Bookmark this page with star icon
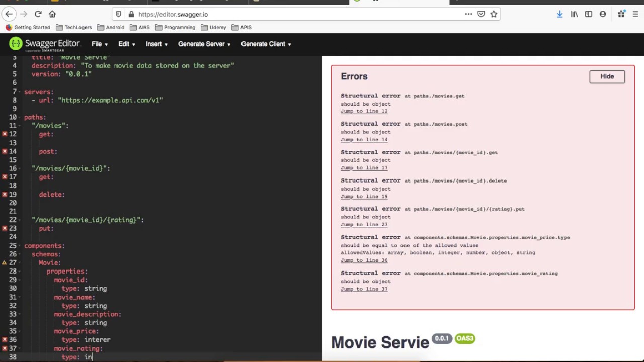This screenshot has width=644, height=362. (494, 14)
